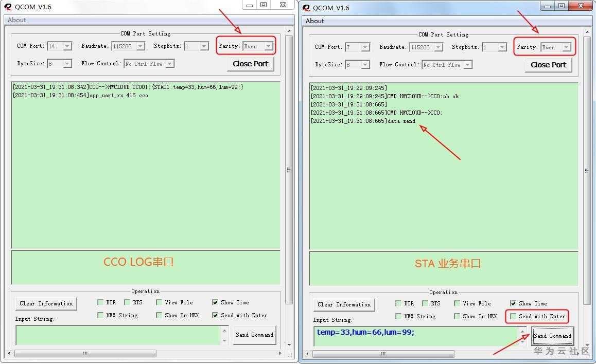Click down arrow of left Input String spinner

(224, 340)
